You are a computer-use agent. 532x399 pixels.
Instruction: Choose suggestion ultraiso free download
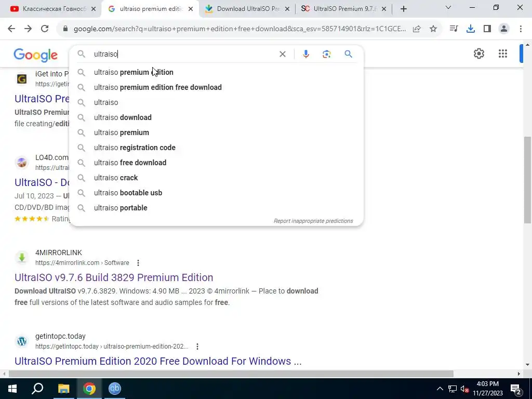216,163
